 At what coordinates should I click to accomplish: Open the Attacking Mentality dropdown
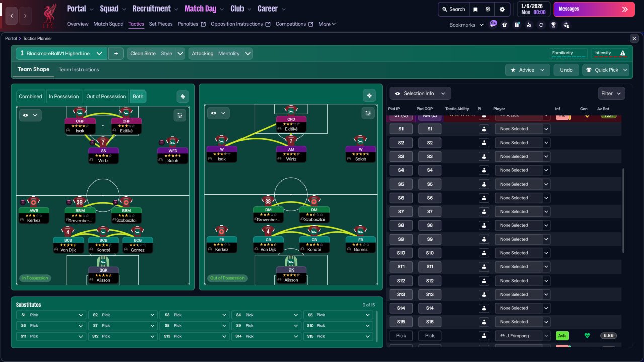click(220, 54)
